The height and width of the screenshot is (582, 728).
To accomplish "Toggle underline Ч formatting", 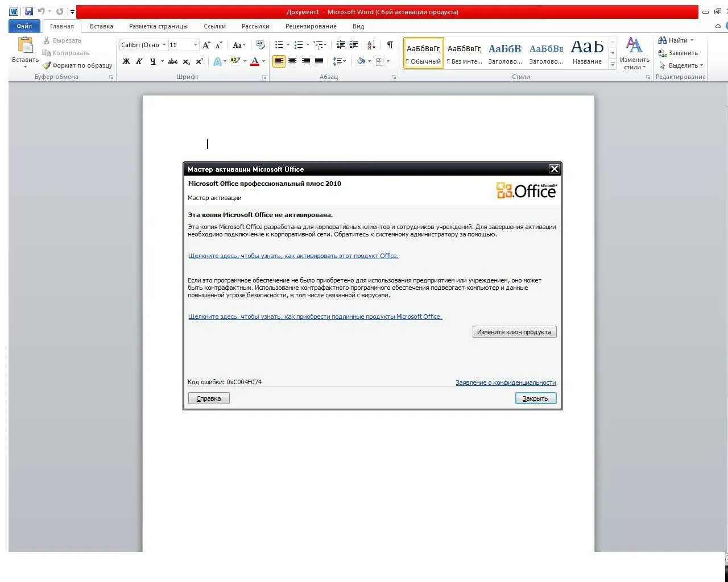I will click(x=152, y=61).
